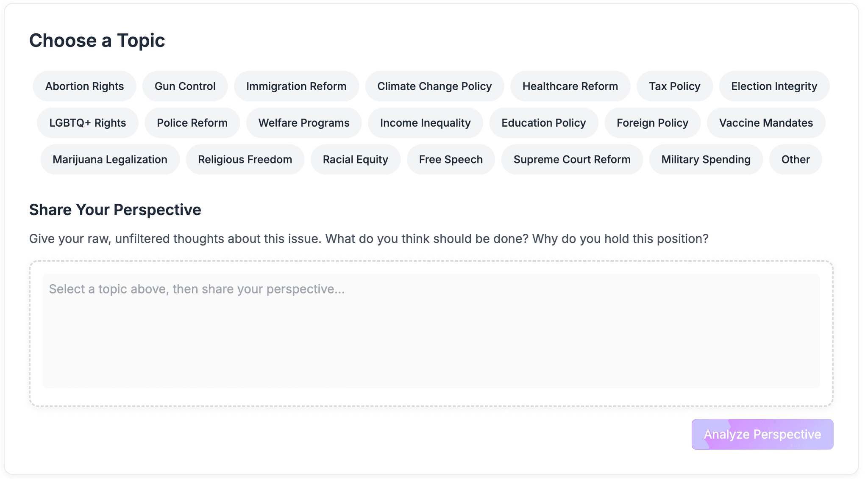Select the Military Spending topic
Image resolution: width=868 pixels, height=479 pixels.
tap(706, 159)
